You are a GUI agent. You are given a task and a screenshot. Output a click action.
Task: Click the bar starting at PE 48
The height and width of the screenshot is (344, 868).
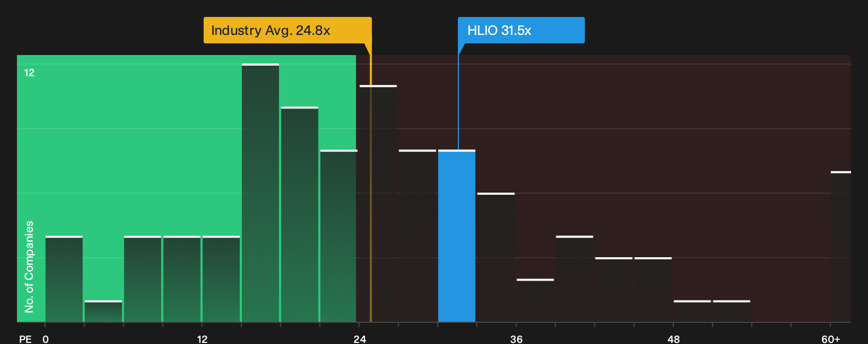tap(692, 311)
